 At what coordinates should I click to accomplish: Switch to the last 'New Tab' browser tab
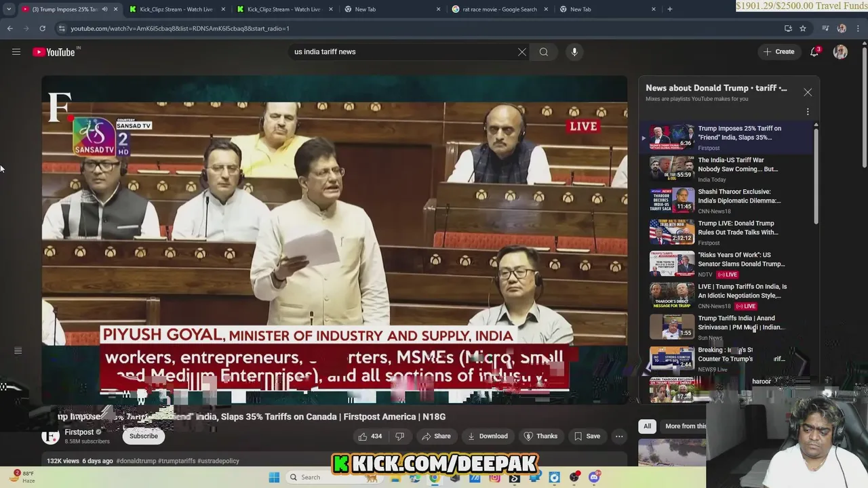pyautogui.click(x=607, y=9)
